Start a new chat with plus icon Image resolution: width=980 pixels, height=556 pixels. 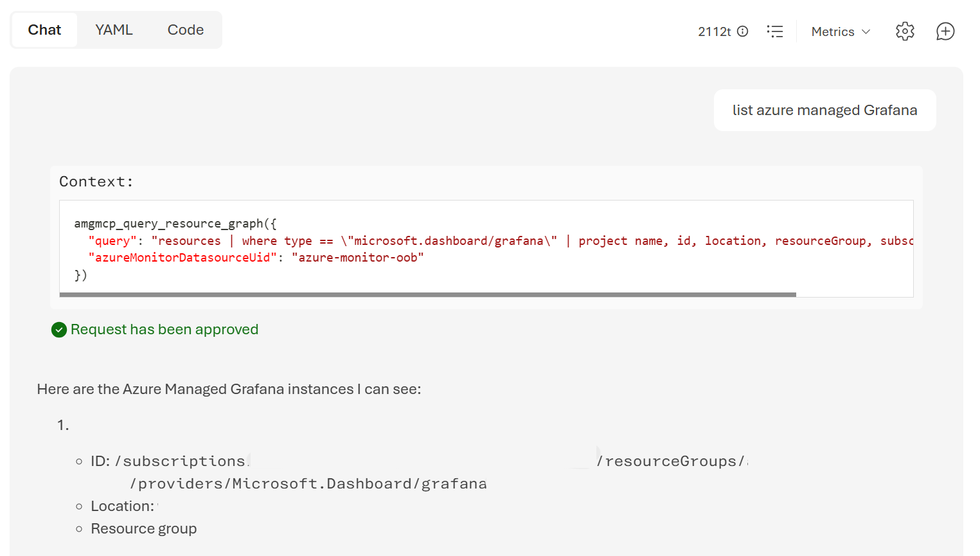click(x=945, y=31)
